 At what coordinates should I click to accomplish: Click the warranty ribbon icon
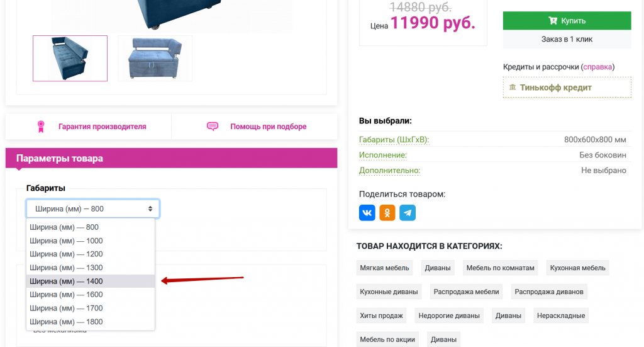click(41, 127)
